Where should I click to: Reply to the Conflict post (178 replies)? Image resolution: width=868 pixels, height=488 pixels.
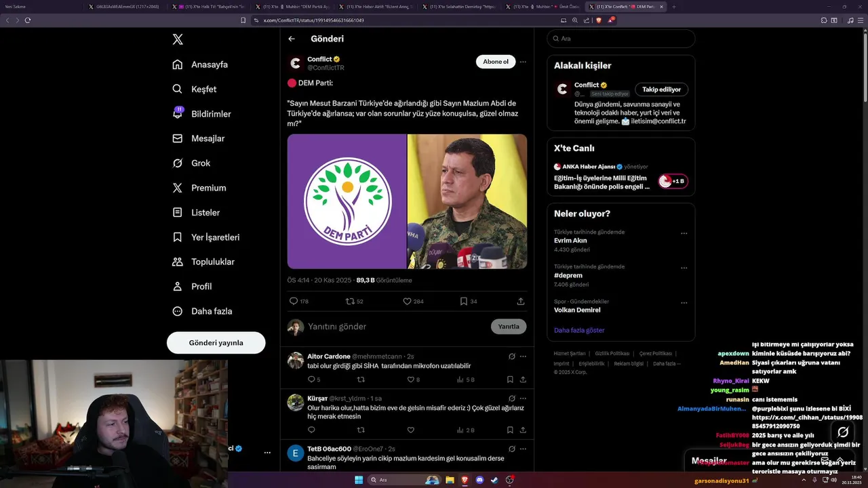pyautogui.click(x=298, y=301)
